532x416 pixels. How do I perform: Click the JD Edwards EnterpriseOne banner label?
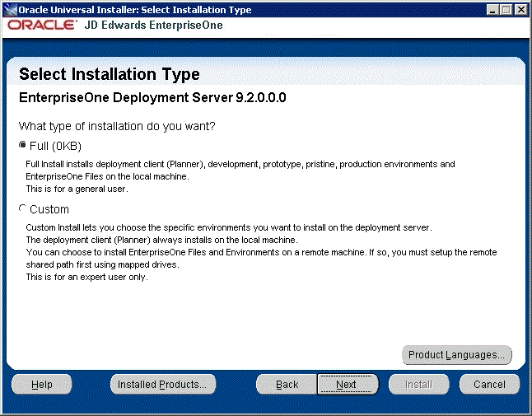[x=153, y=26]
